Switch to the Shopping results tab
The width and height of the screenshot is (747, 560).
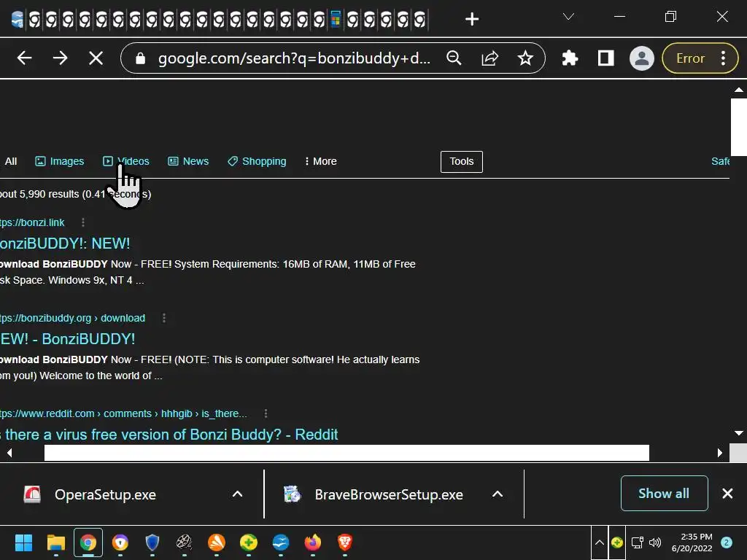[x=257, y=161]
